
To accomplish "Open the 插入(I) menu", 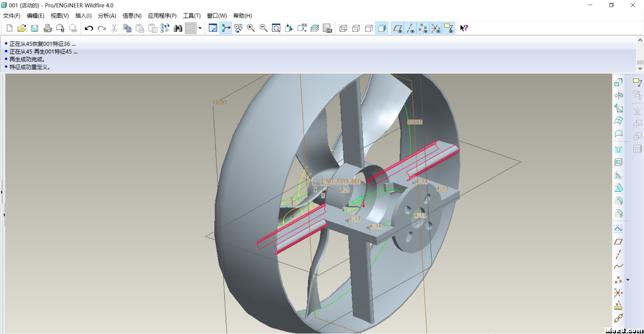I will [x=83, y=16].
